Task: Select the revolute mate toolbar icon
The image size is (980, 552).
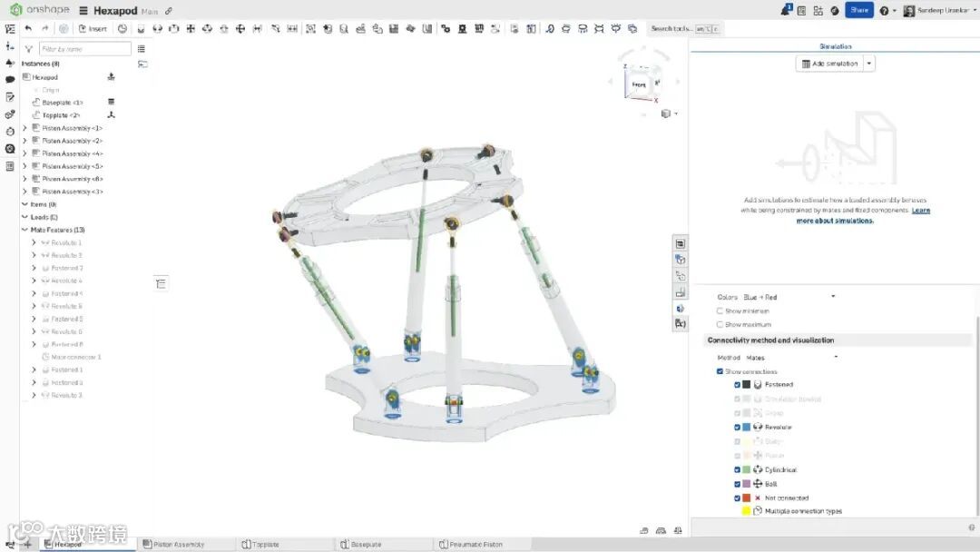Action: [158, 29]
